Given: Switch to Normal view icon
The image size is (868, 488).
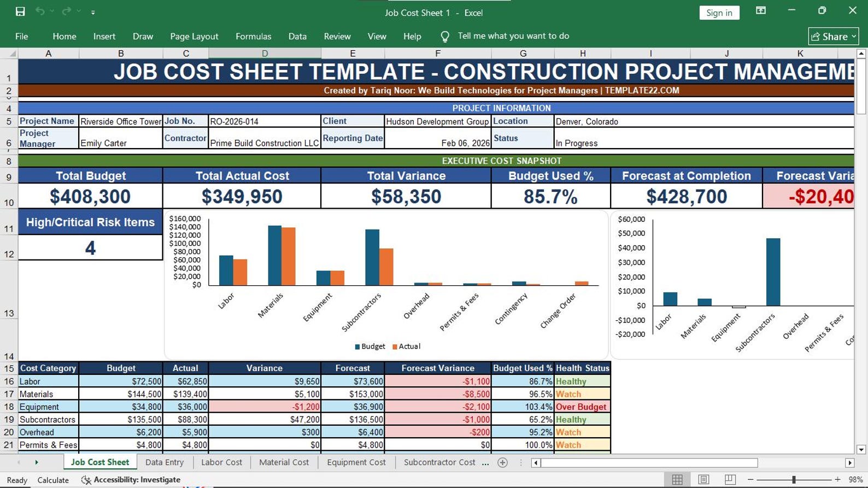Looking at the screenshot, I should (677, 480).
